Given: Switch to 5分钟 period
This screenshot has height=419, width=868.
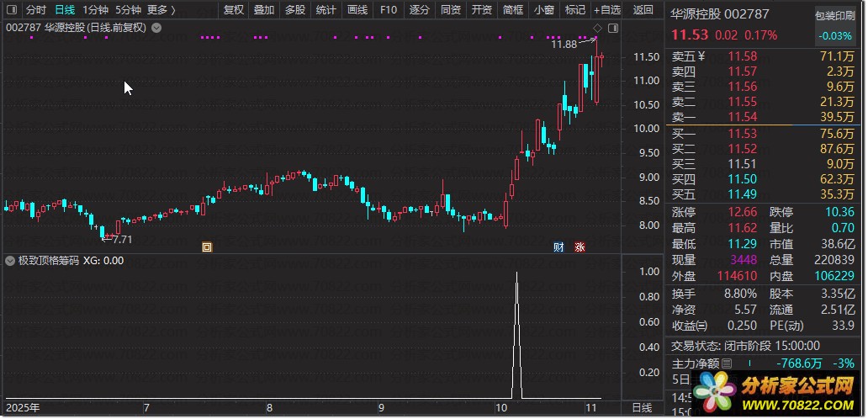Looking at the screenshot, I should (129, 10).
